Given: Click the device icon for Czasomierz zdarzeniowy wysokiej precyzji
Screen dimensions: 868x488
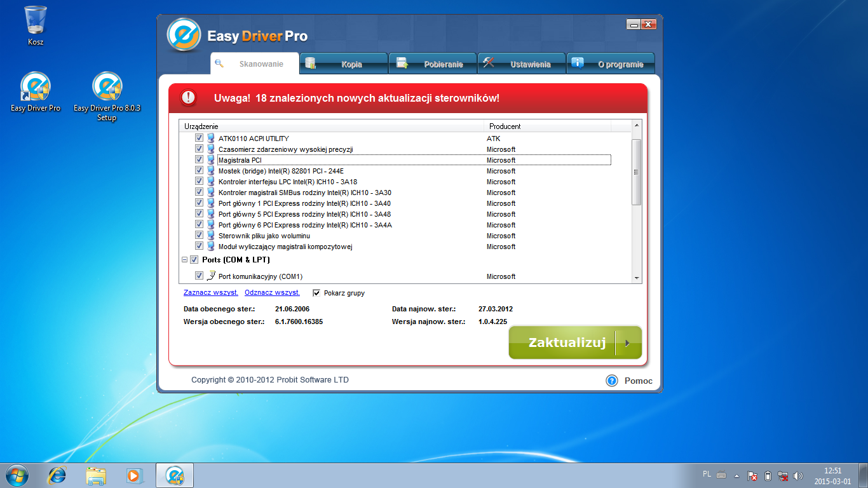Looking at the screenshot, I should pyautogui.click(x=211, y=149).
